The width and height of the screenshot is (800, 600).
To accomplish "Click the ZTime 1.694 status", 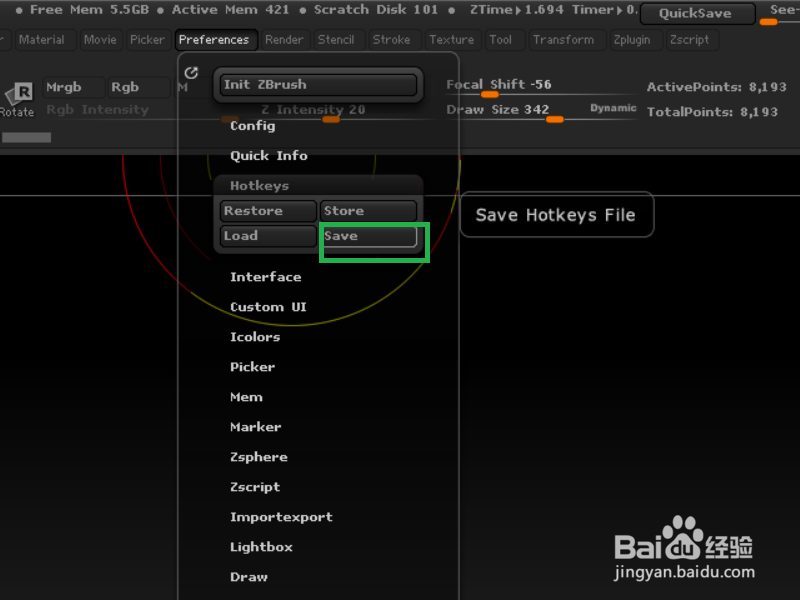I will 516,10.
